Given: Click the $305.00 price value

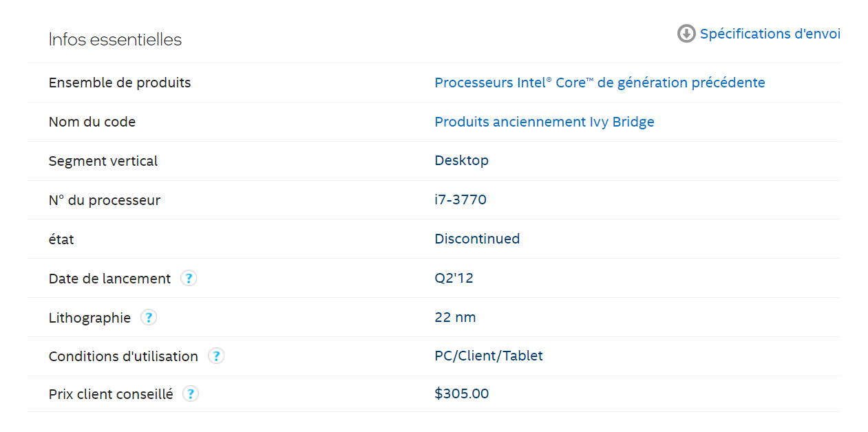Looking at the screenshot, I should click(x=462, y=393).
